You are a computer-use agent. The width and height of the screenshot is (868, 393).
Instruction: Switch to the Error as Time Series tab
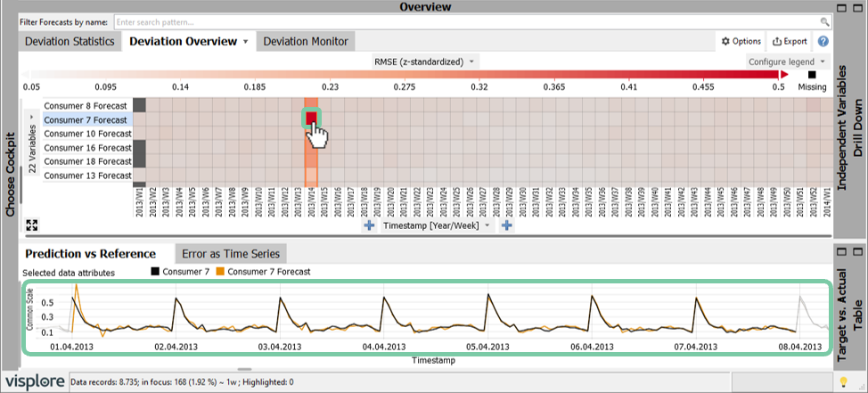point(231,254)
